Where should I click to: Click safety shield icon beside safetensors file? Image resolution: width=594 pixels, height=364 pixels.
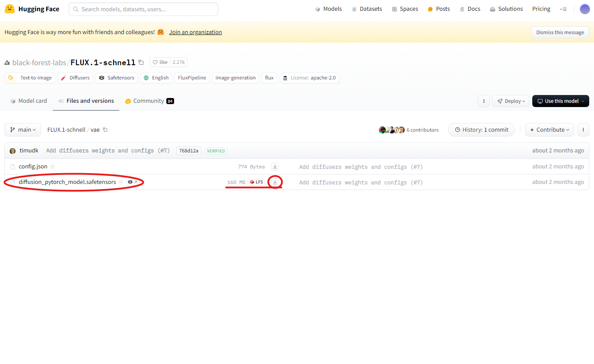pyautogui.click(x=121, y=182)
